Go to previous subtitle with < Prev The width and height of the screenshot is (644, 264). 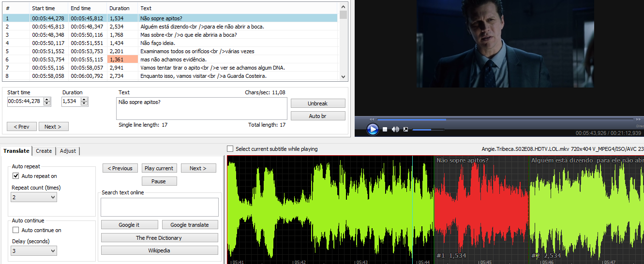pyautogui.click(x=21, y=127)
